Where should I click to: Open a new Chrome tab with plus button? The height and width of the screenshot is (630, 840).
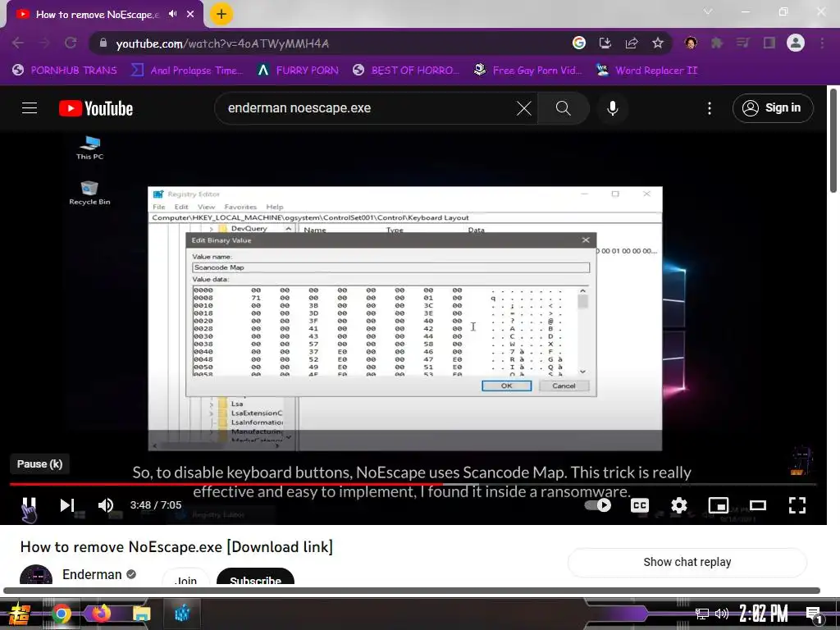pos(221,14)
